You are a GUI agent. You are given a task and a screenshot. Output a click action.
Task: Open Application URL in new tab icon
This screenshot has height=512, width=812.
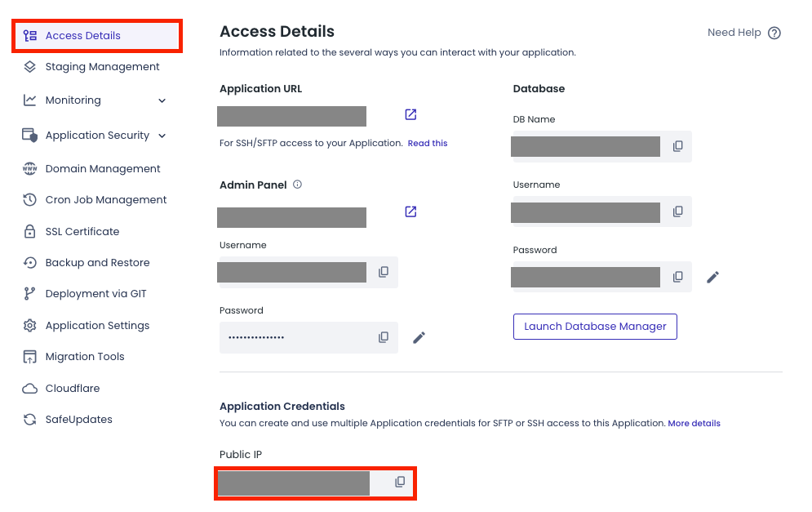tap(410, 114)
